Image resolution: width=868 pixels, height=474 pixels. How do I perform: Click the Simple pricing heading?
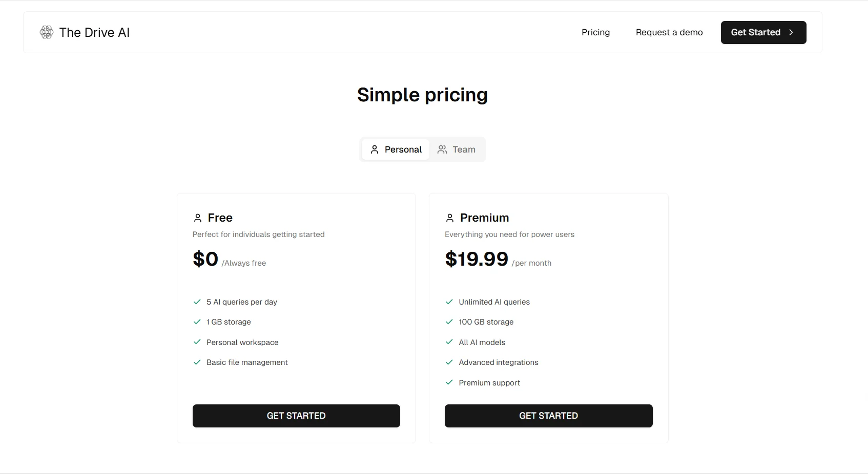pos(422,95)
